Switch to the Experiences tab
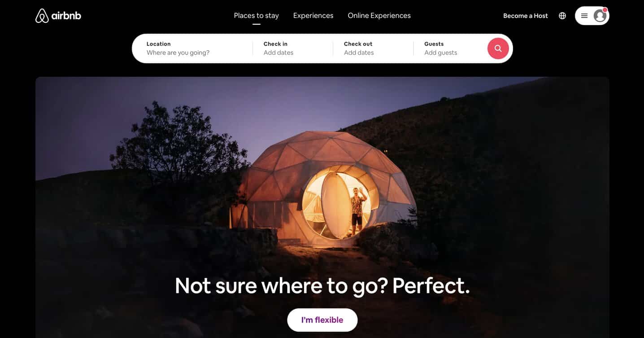644x338 pixels. coord(313,16)
